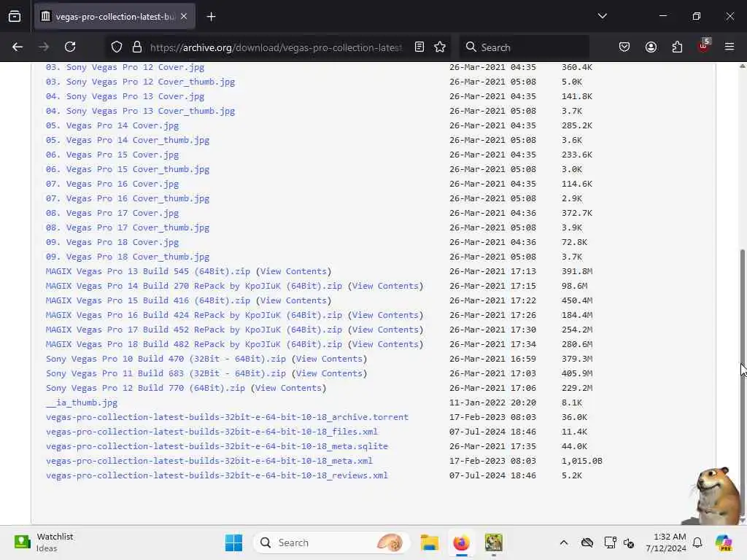Open the _meta.xml link

(x=209, y=461)
